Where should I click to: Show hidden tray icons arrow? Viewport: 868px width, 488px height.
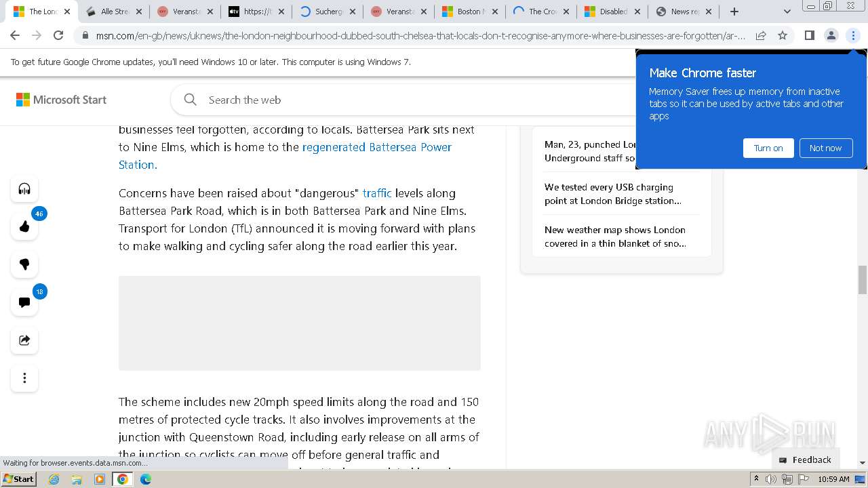[756, 479]
